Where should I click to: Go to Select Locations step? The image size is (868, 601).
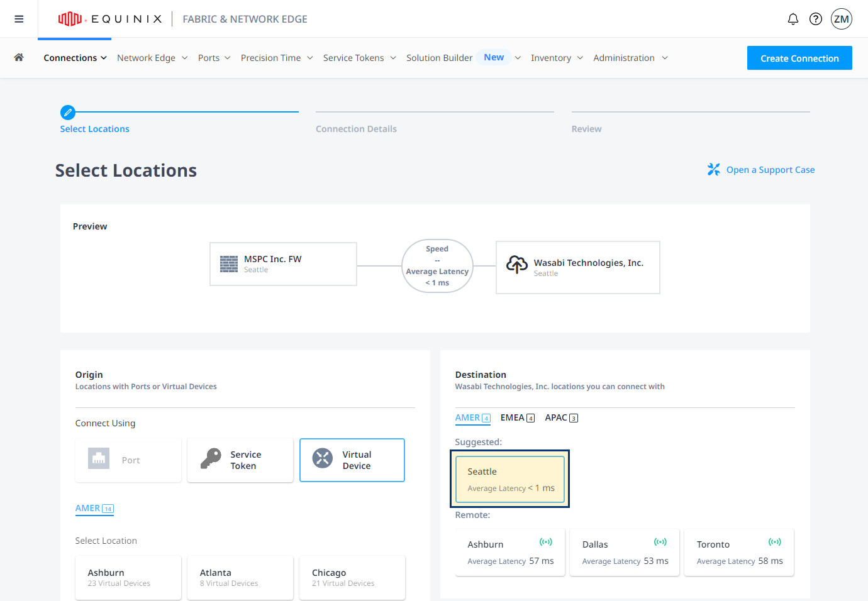pos(95,129)
